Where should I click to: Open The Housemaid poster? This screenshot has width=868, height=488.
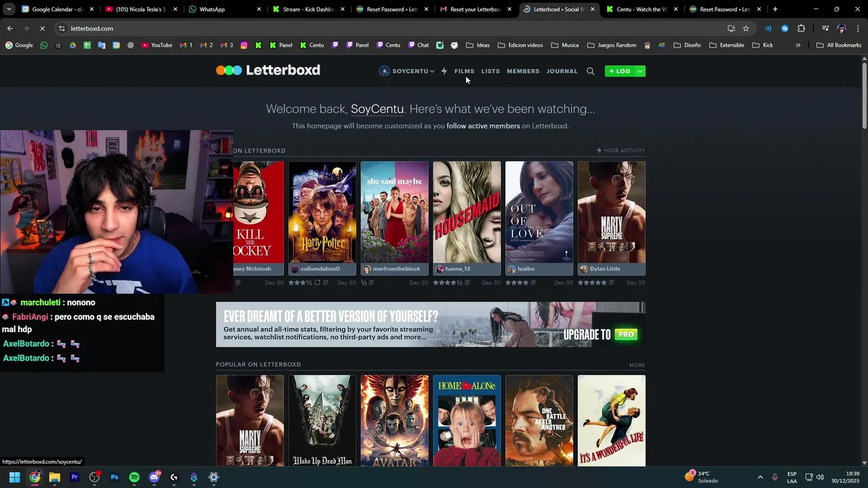(467, 212)
